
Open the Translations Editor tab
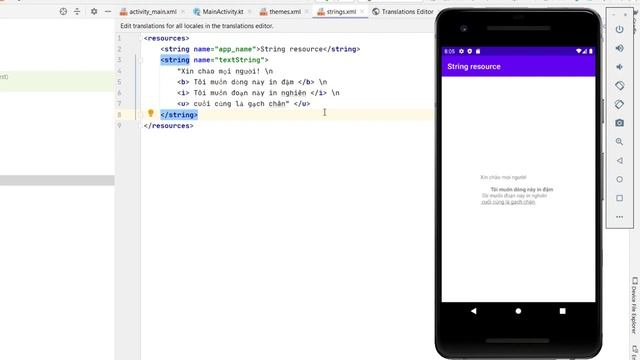(x=403, y=12)
